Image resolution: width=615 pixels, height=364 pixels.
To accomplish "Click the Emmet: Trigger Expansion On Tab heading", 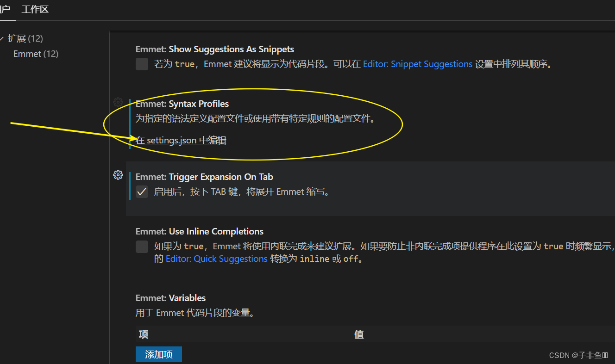I will 204,177.
